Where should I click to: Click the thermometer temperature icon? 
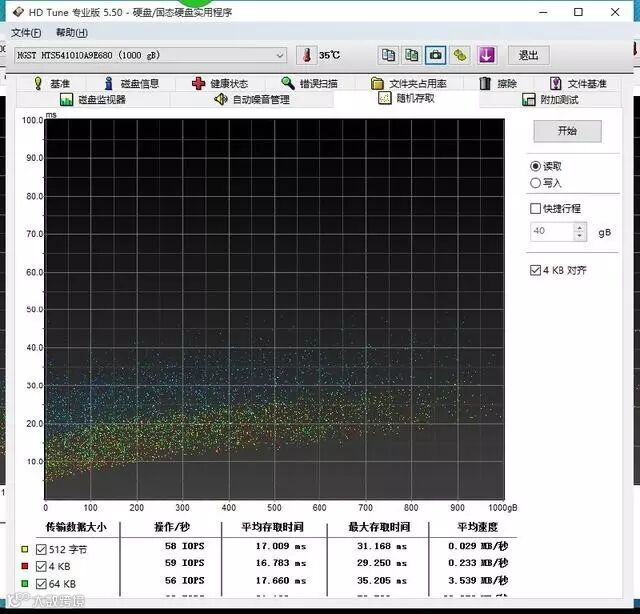307,55
